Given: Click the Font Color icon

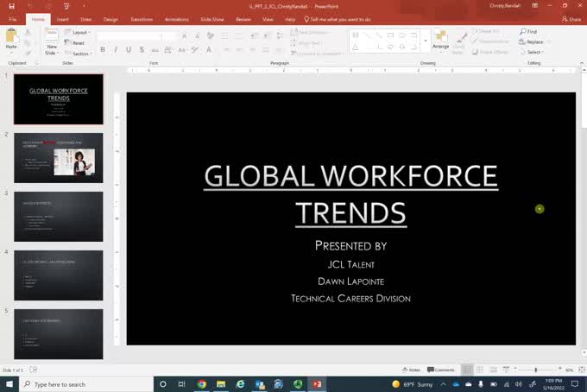Looking at the screenshot, I should [x=209, y=49].
